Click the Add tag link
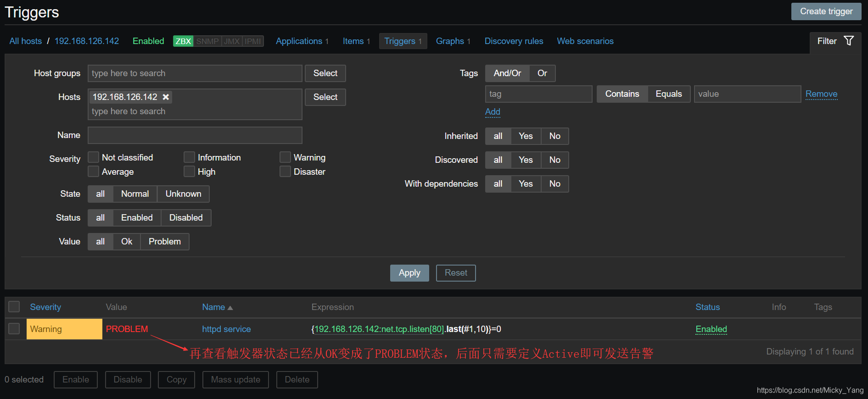The height and width of the screenshot is (399, 868). [493, 112]
